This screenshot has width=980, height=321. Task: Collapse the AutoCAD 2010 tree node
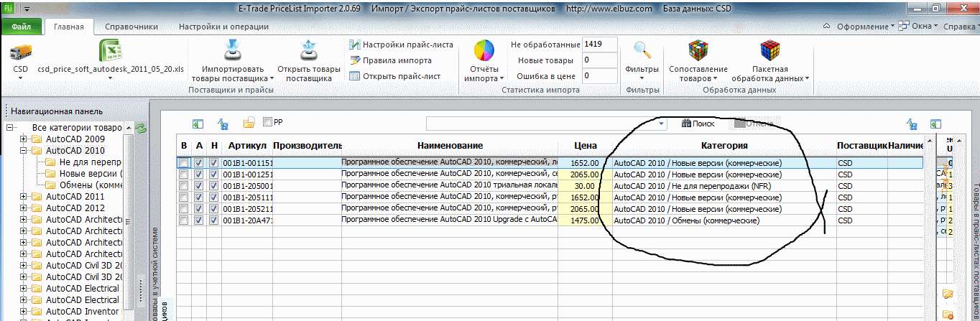click(24, 151)
